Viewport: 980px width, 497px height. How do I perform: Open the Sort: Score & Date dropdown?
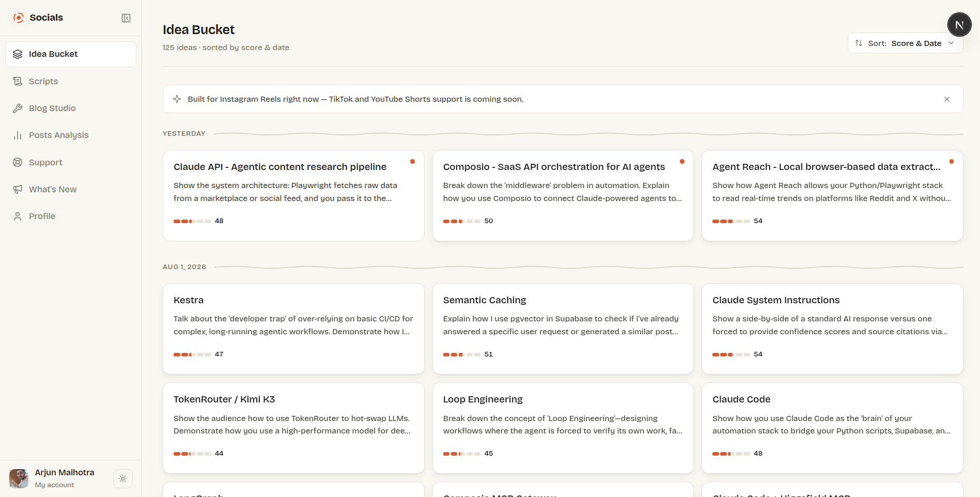pos(905,43)
